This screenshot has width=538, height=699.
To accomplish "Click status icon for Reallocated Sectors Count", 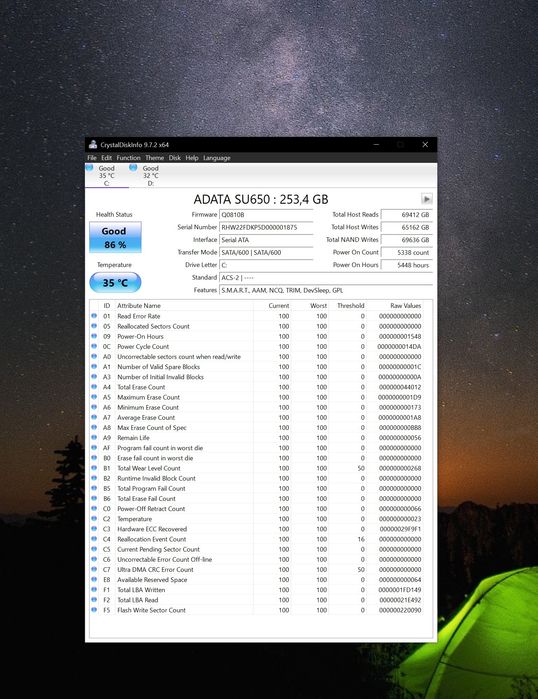I will 94,326.
